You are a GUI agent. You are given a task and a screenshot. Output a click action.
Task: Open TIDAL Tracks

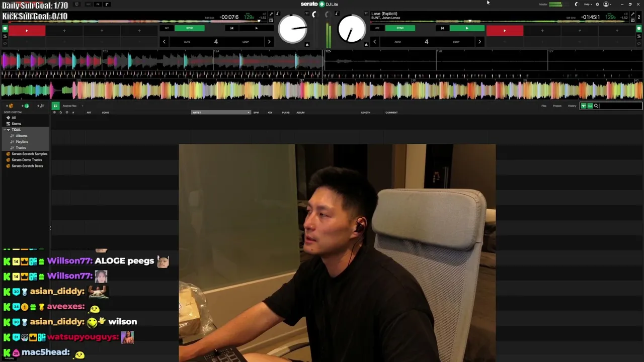(x=21, y=148)
